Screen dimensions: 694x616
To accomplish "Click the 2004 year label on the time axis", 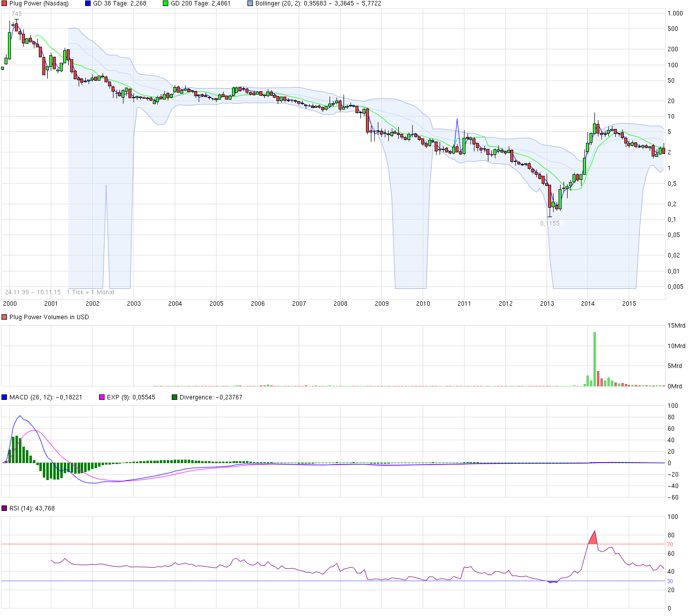I will [x=175, y=304].
